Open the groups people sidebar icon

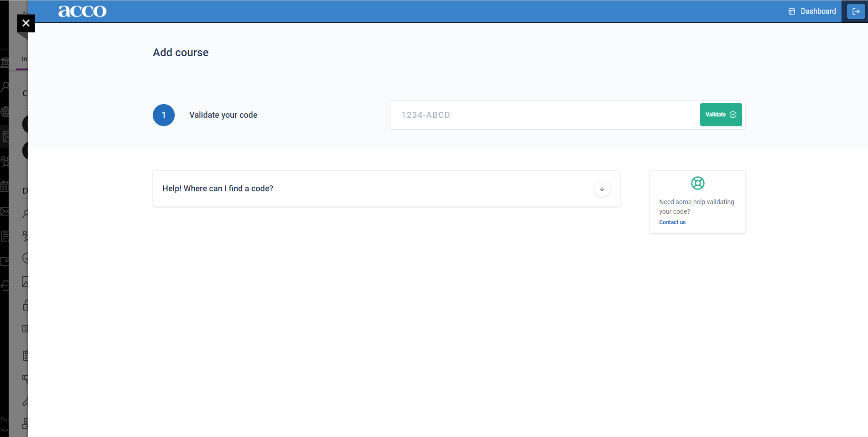[5, 161]
